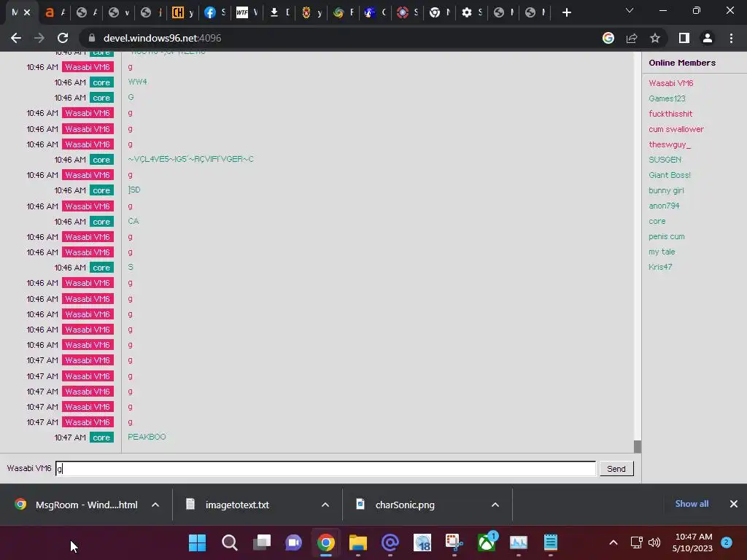Open the Chrome profile menu
This screenshot has height=560, width=747.
pos(708,38)
